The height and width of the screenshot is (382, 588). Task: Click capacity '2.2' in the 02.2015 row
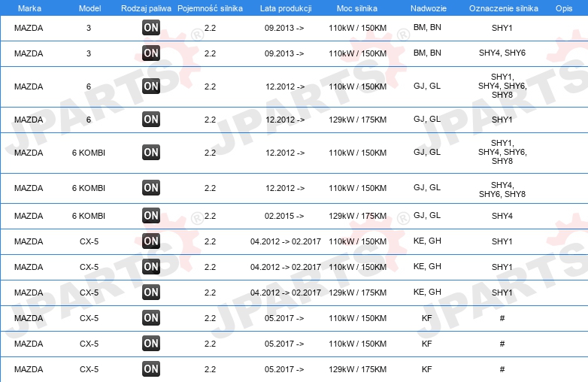[210, 216]
